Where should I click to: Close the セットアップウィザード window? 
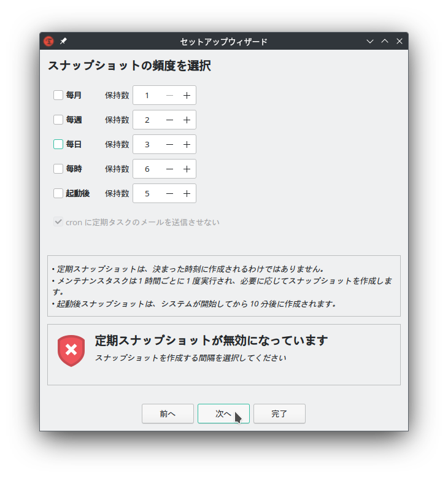[400, 41]
